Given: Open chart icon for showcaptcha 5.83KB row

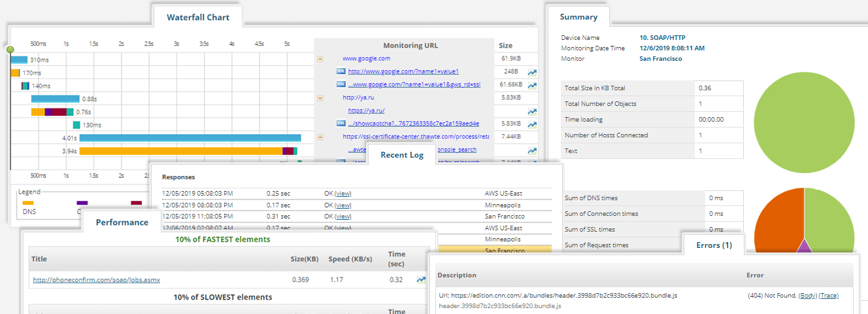Looking at the screenshot, I should point(533,124).
